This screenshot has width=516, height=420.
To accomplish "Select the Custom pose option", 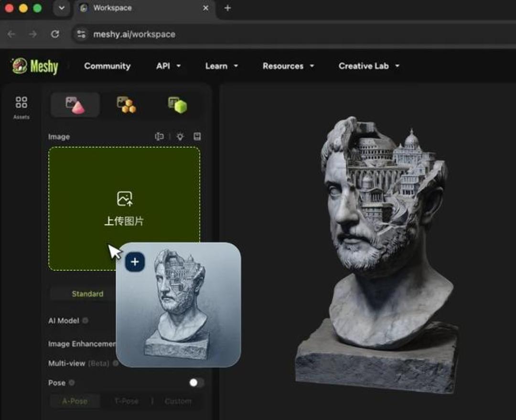I will (178, 401).
